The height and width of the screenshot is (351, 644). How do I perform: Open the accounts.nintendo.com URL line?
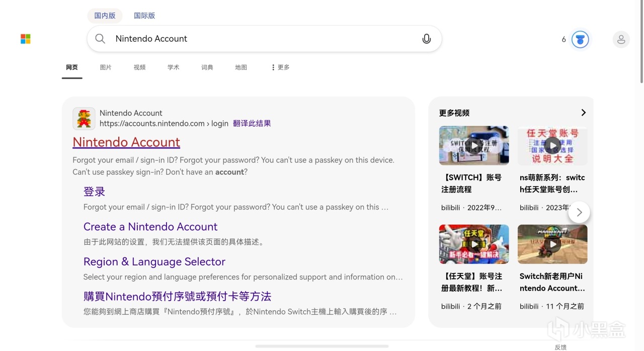point(164,123)
